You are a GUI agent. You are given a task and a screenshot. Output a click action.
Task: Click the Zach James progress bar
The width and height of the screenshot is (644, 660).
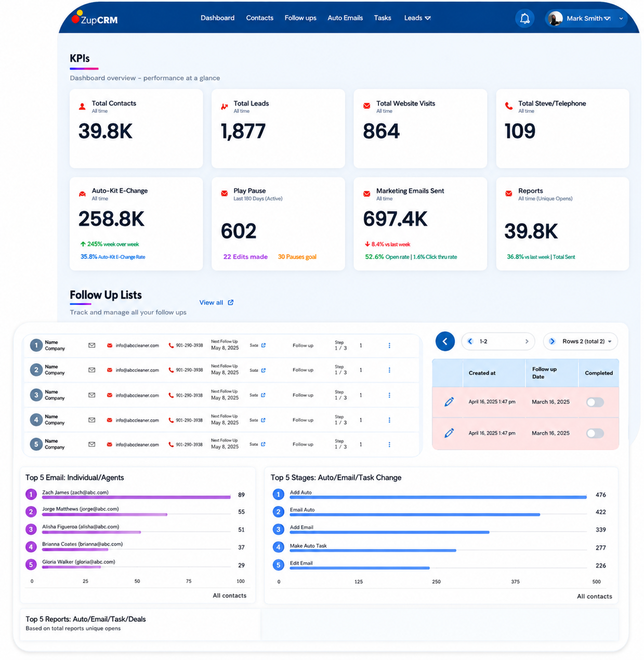[x=136, y=497]
